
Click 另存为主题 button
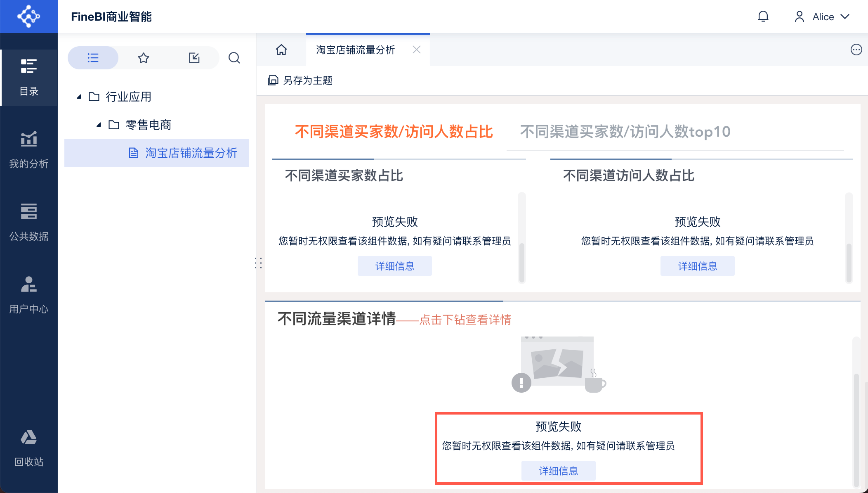coord(300,80)
